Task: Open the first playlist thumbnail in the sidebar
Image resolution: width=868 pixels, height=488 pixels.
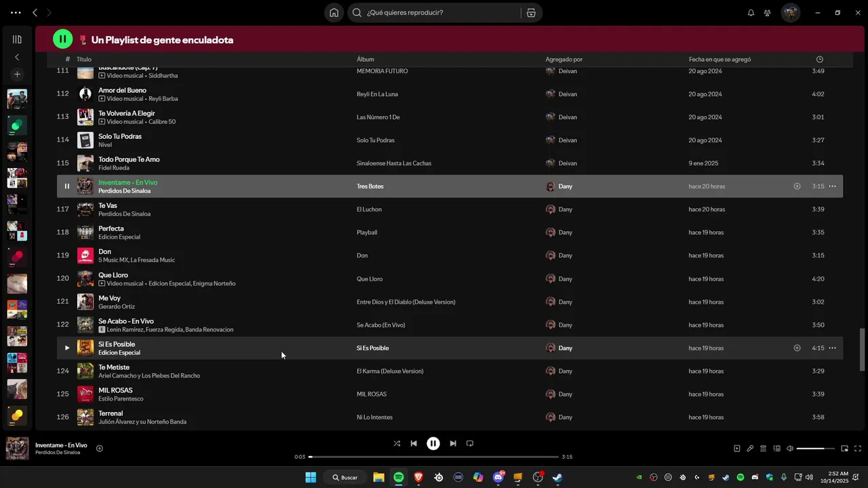Action: 17,99
